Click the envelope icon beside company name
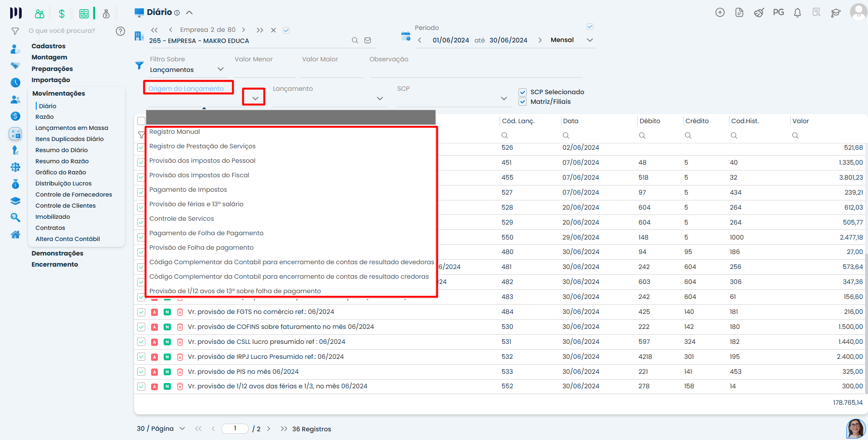868x440 pixels. 368,41
